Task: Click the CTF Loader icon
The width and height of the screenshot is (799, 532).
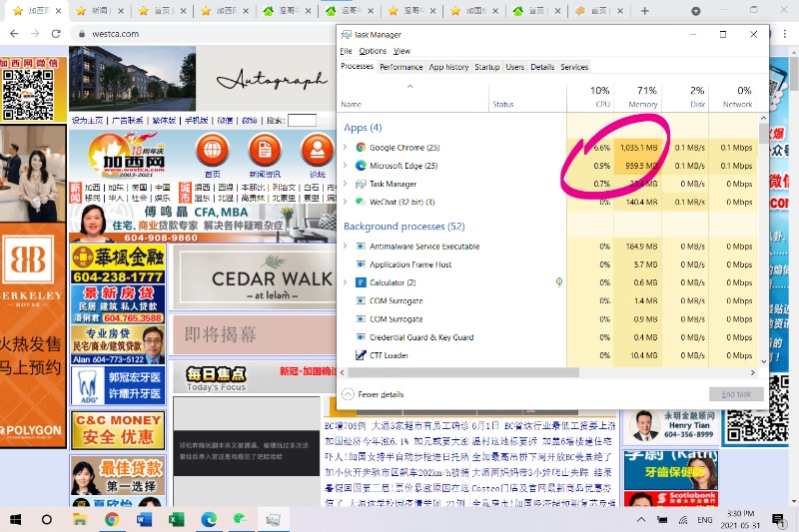Action: (361, 355)
